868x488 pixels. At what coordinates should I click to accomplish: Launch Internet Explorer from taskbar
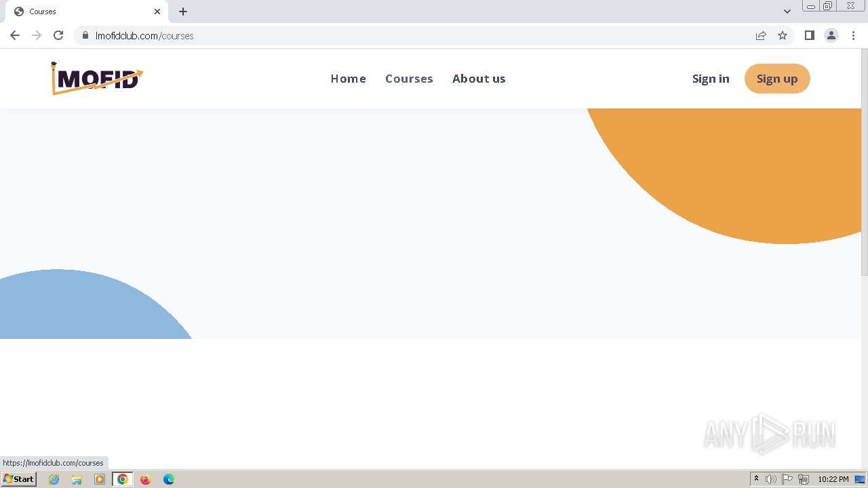pos(54,479)
